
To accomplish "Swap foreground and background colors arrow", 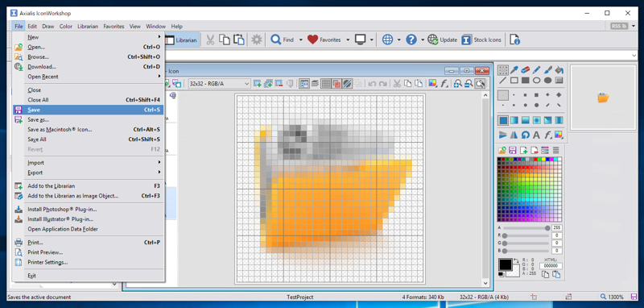I will 516,261.
